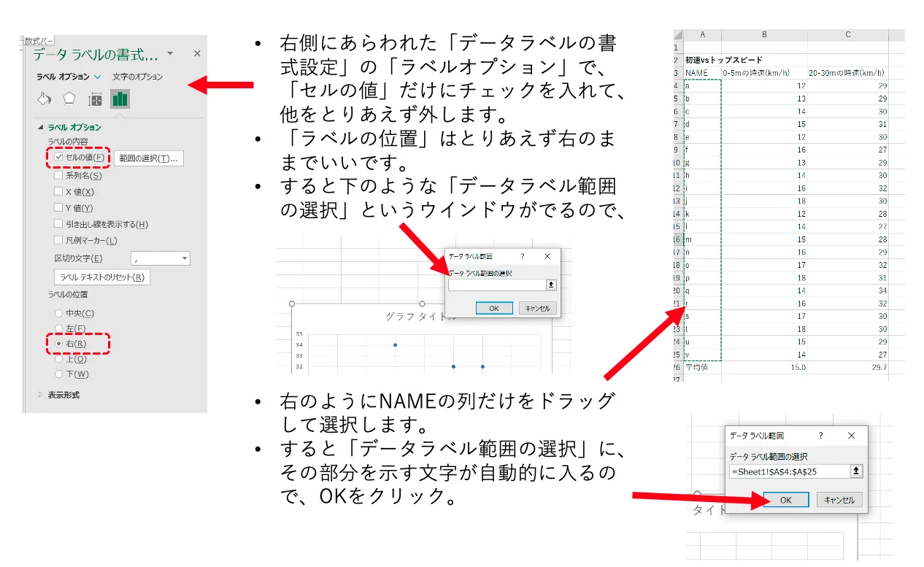
Task: Expand the 表示形式 section
Action: [x=42, y=395]
